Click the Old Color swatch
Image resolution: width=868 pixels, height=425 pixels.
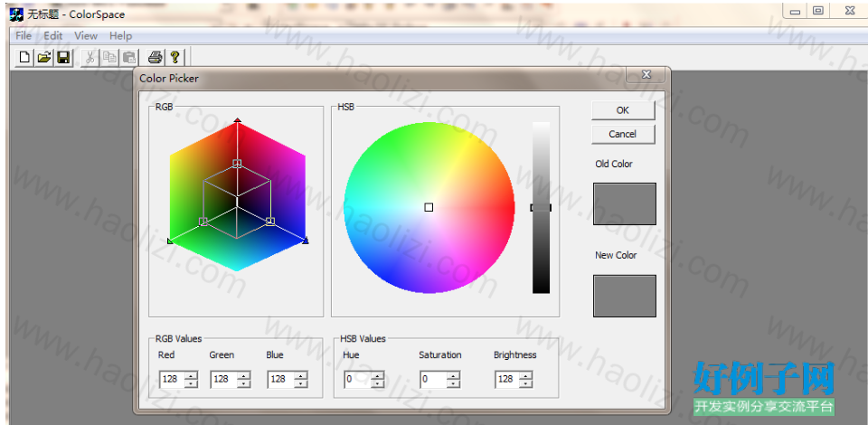click(625, 203)
